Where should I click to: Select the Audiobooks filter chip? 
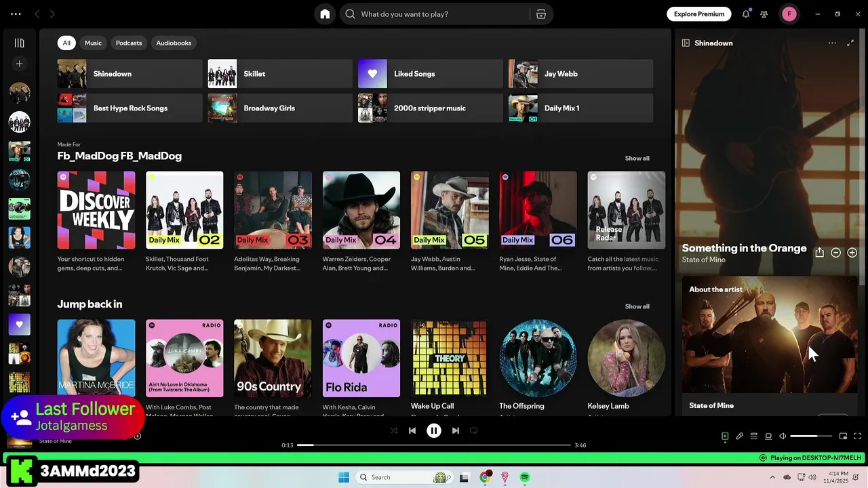[174, 43]
